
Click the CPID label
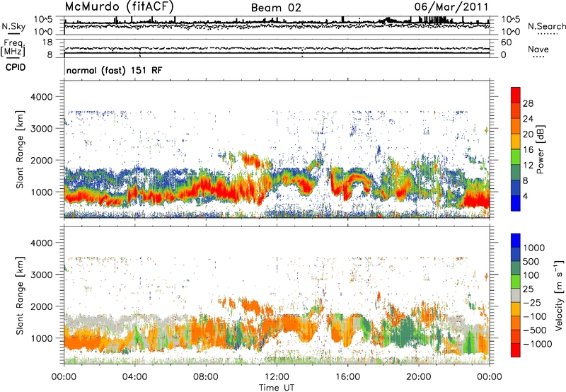coord(16,67)
